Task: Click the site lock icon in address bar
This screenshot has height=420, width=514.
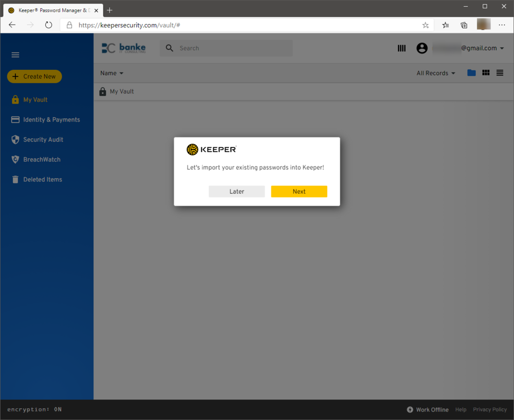Action: coord(69,25)
